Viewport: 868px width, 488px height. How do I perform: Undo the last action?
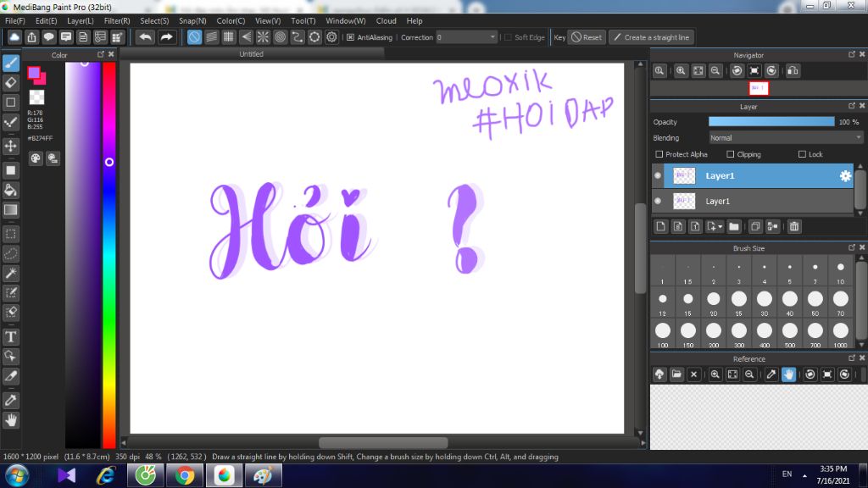(x=146, y=37)
